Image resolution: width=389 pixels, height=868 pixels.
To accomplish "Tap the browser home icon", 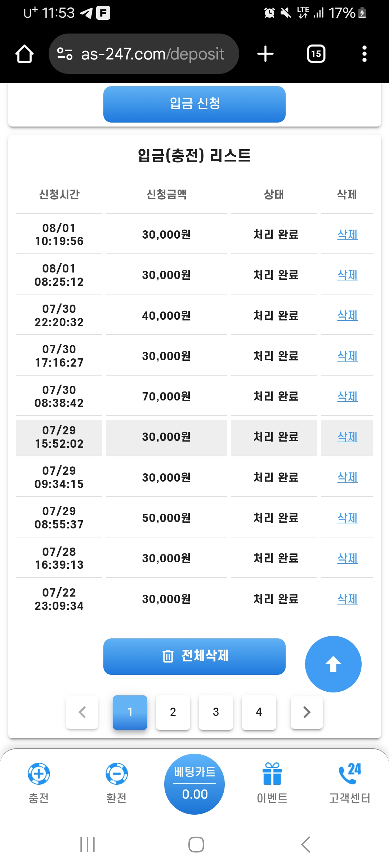I will pos(24,54).
